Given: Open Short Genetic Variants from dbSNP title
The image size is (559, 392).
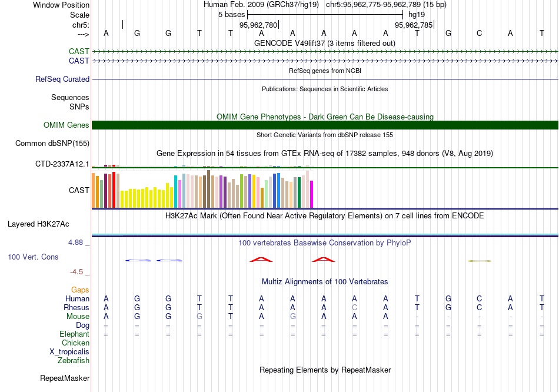Looking at the screenshot, I should pos(325,135).
